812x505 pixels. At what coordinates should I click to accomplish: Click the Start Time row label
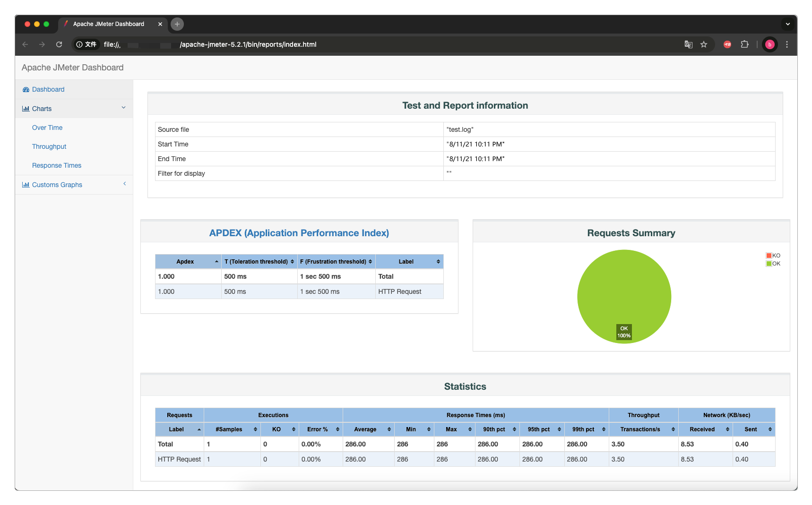coord(173,144)
